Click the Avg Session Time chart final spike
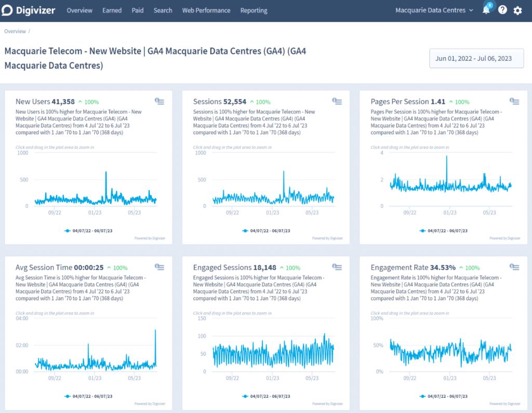The width and height of the screenshot is (532, 413). (155, 331)
